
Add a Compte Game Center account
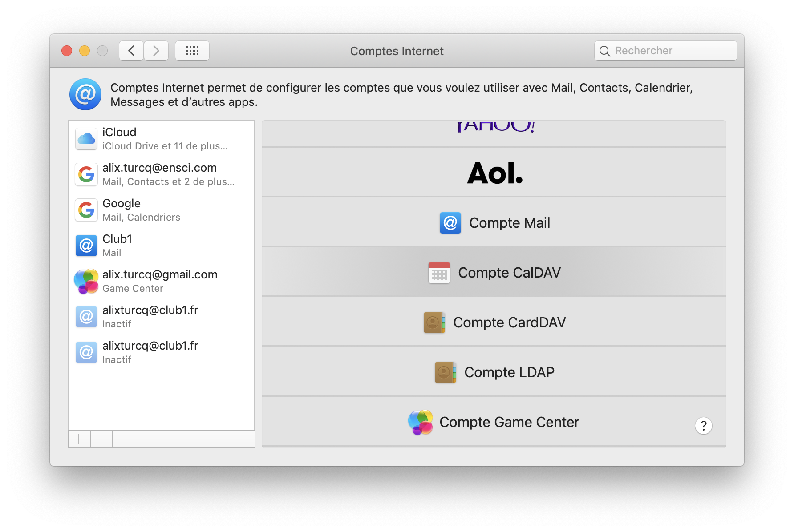[x=494, y=421]
